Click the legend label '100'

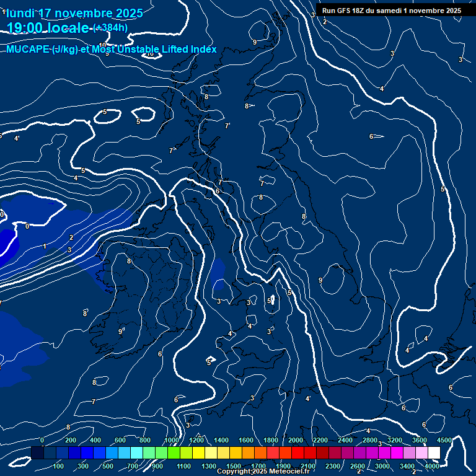coord(58,466)
